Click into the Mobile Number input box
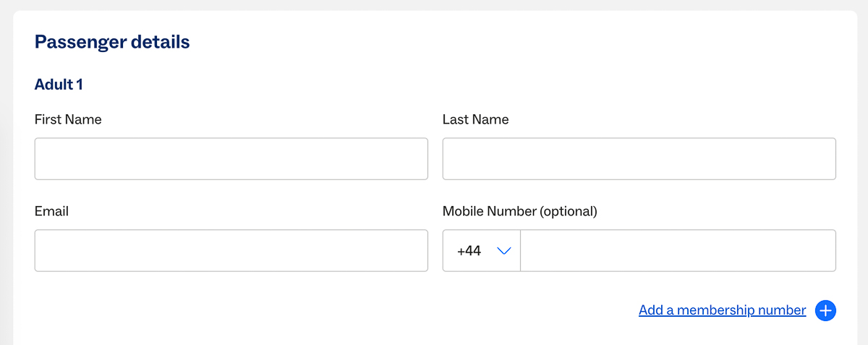Screen dimensions: 868x345 tap(678, 251)
